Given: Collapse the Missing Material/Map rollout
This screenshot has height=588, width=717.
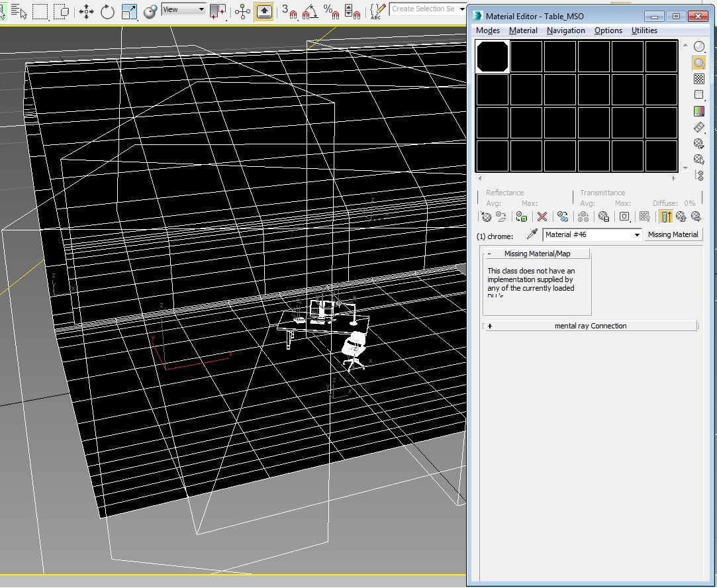Looking at the screenshot, I should [537, 254].
